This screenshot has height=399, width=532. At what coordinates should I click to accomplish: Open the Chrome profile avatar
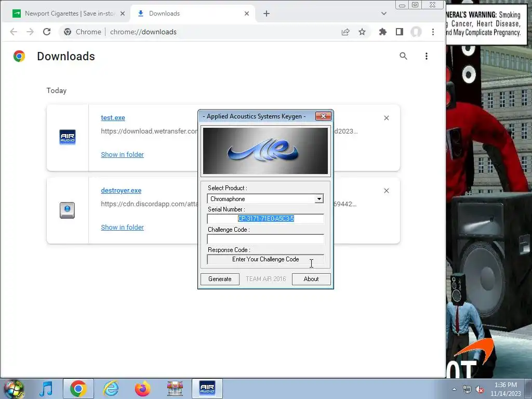[x=416, y=32]
